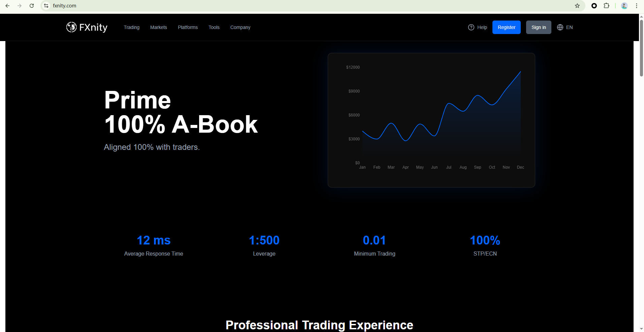The image size is (644, 332).
Task: Click the page vertical scrollbar thumb
Action: tap(641, 47)
